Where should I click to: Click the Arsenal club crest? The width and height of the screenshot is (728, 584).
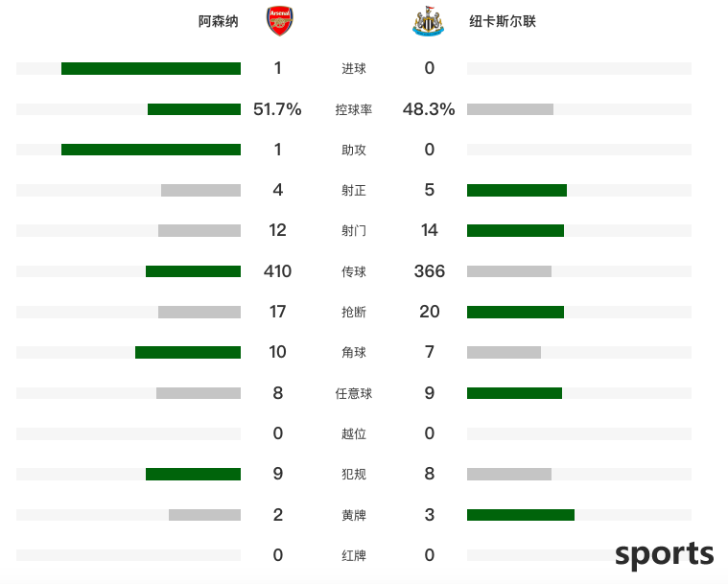tap(279, 21)
